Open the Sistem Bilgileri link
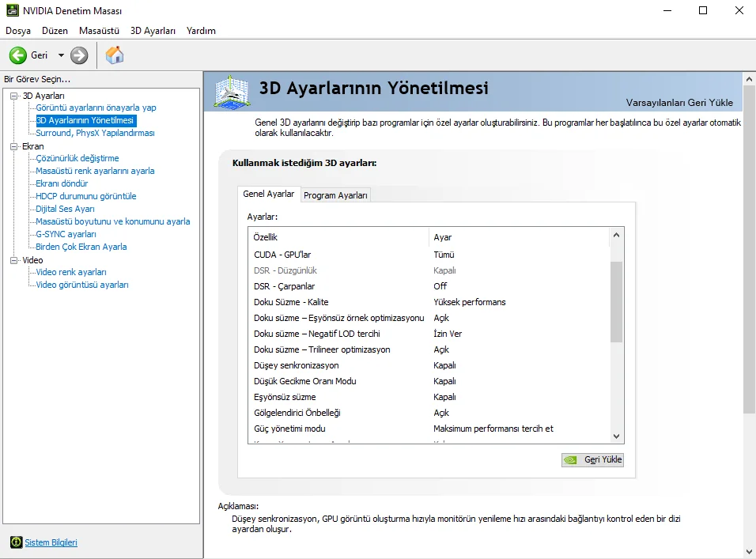This screenshot has width=756, height=559. [x=51, y=542]
